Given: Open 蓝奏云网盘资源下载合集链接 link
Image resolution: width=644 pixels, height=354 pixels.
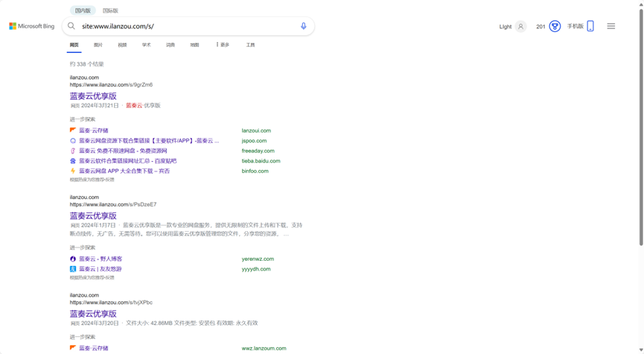Looking at the screenshot, I should point(149,141).
